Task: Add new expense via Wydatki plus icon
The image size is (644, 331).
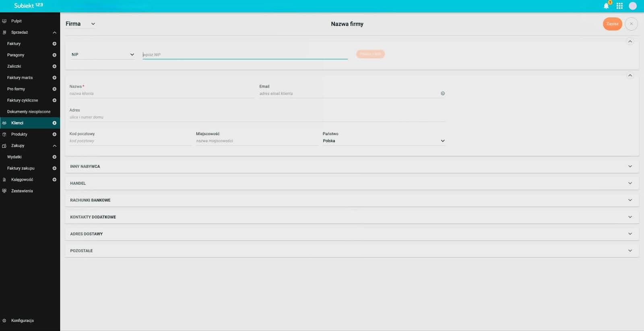Action: [x=54, y=157]
